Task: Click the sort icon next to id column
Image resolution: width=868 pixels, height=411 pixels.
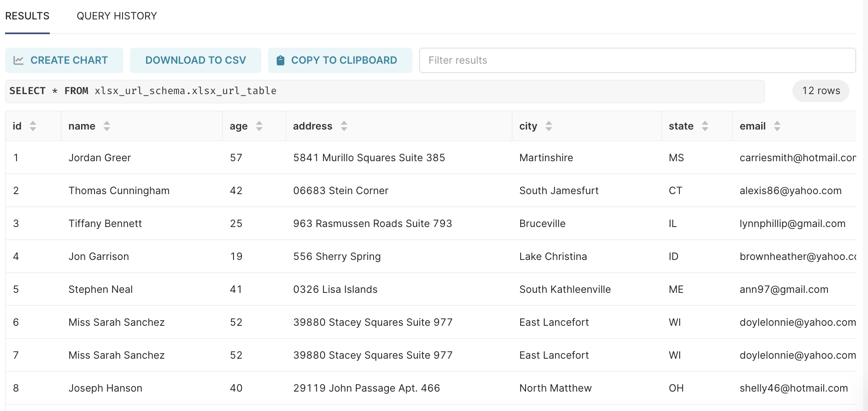Action: coord(33,126)
